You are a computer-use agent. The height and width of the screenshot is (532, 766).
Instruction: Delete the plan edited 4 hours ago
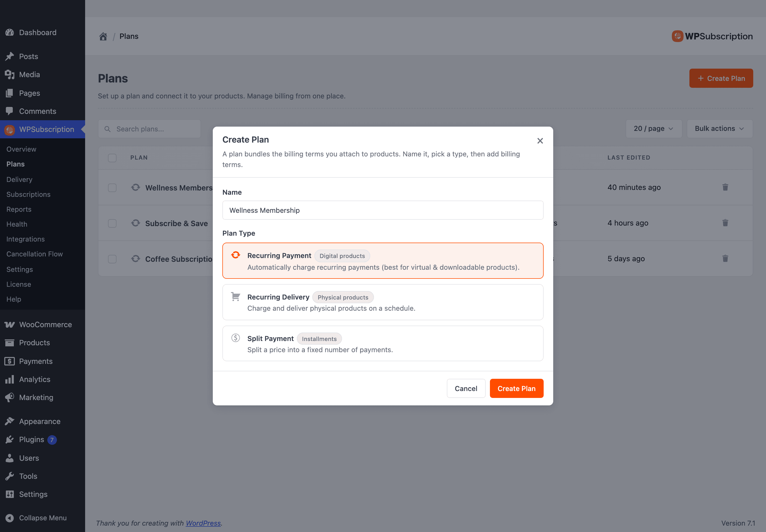click(x=725, y=223)
